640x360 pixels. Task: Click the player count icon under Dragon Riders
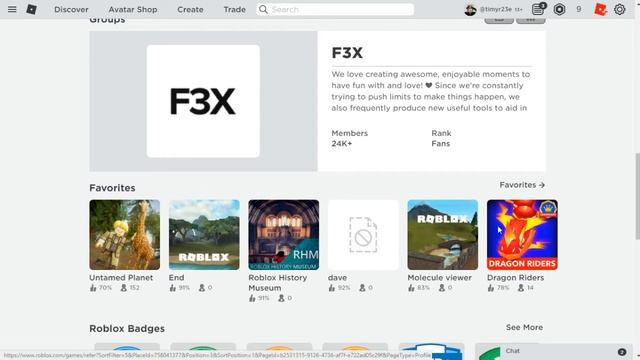pos(521,288)
